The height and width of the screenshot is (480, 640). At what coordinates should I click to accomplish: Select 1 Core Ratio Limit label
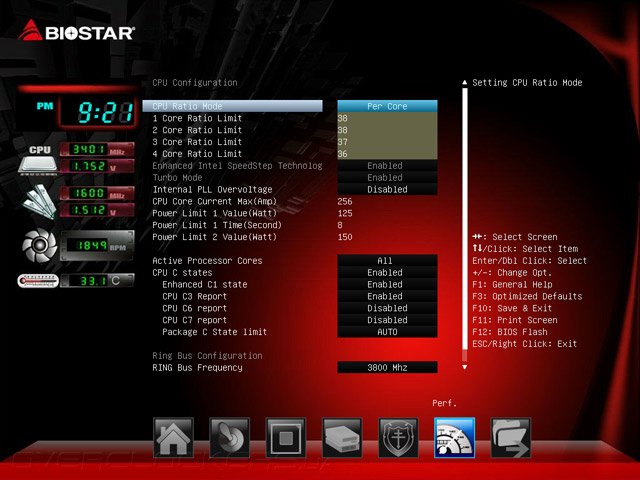coord(197,118)
